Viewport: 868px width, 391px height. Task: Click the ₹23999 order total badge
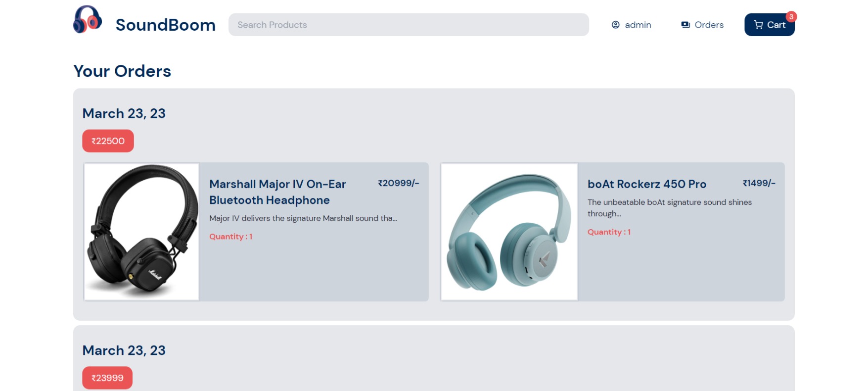[x=107, y=378]
